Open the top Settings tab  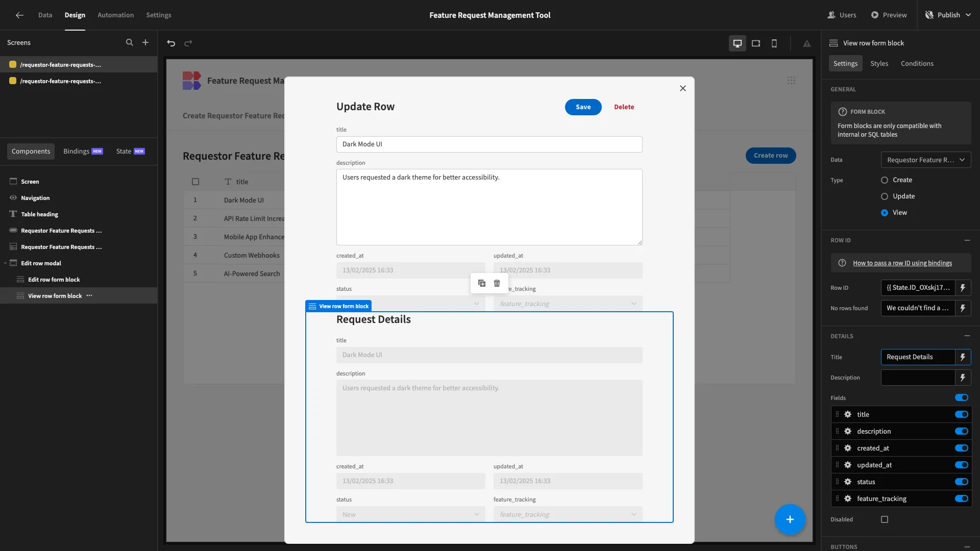pos(159,15)
